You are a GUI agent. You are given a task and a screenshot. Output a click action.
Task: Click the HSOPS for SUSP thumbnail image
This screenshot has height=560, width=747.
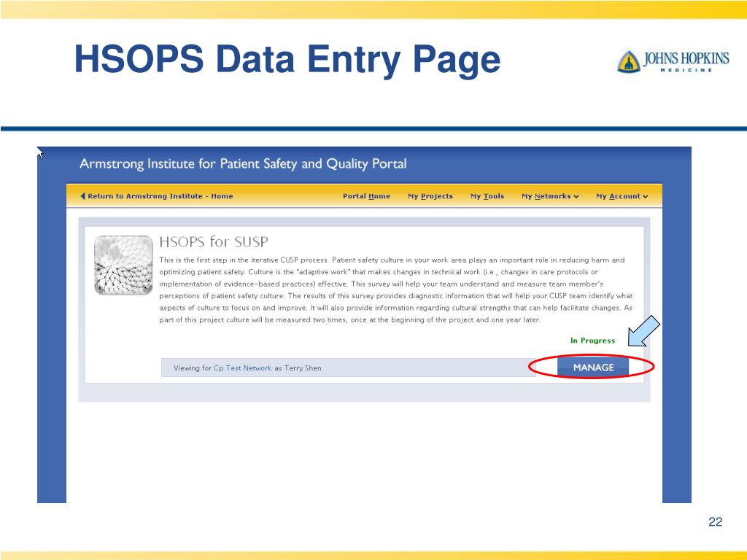[123, 265]
